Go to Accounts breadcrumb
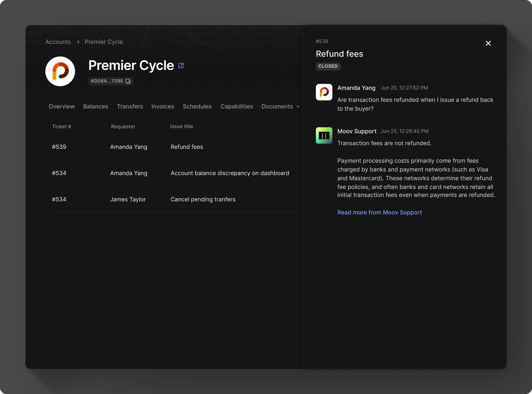The width and height of the screenshot is (532, 394). point(58,42)
